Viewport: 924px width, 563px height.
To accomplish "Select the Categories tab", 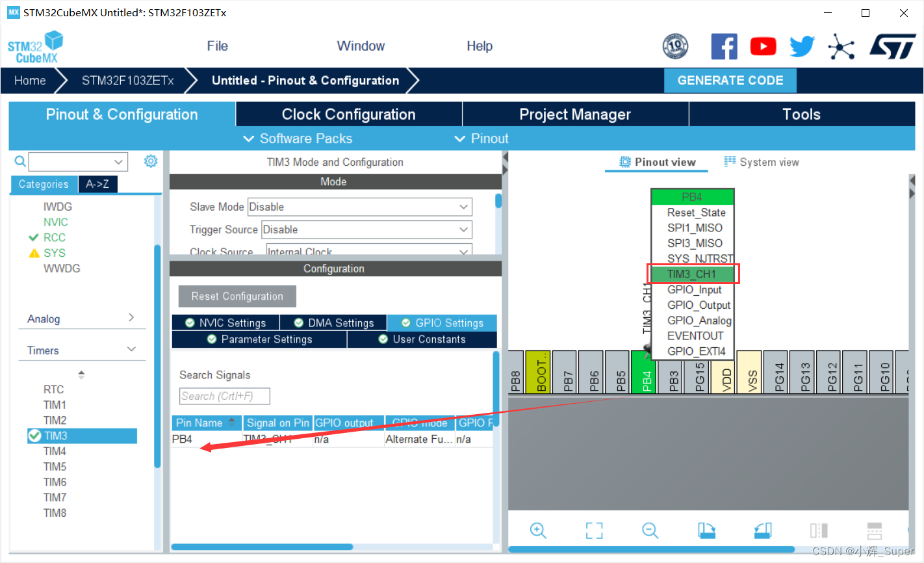I will click(44, 184).
